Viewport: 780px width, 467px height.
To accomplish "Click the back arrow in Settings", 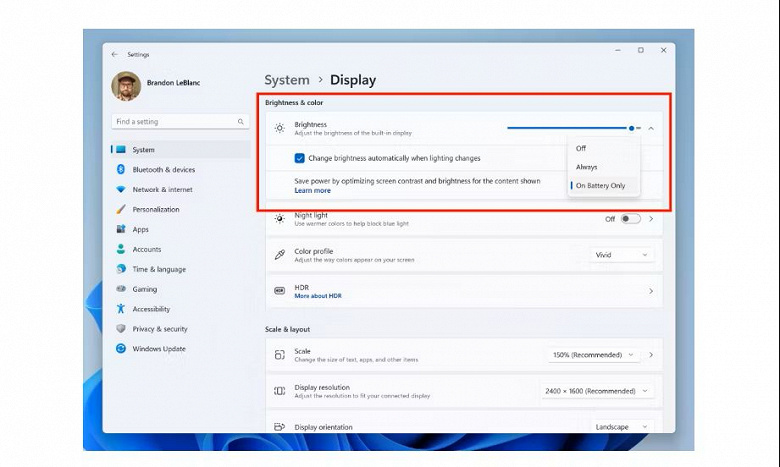I will point(115,54).
